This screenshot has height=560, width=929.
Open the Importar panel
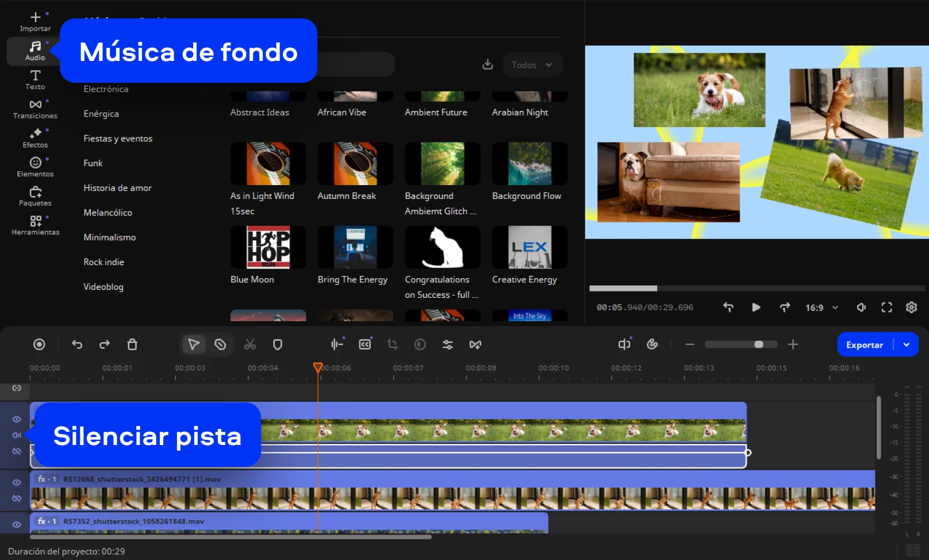35,21
